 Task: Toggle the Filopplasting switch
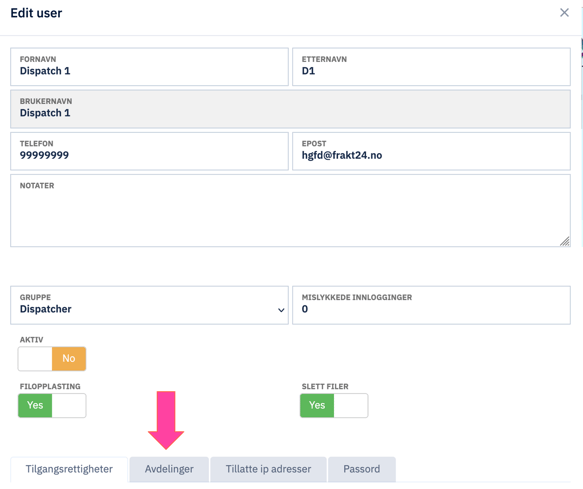(x=52, y=405)
